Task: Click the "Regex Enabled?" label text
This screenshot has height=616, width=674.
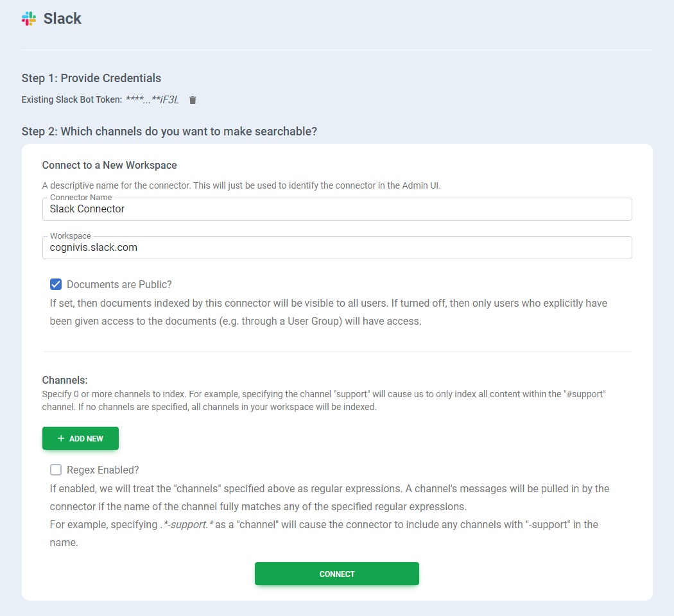Action: (103, 470)
